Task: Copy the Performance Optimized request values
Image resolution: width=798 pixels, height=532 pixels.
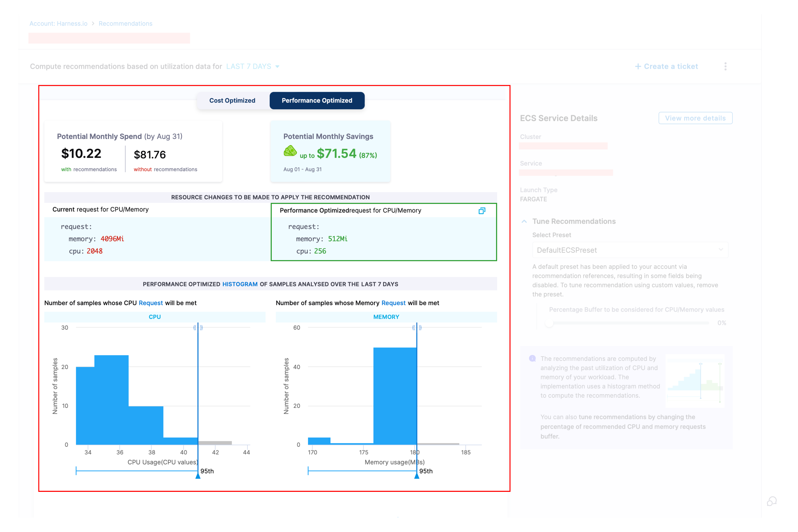Action: click(x=482, y=211)
